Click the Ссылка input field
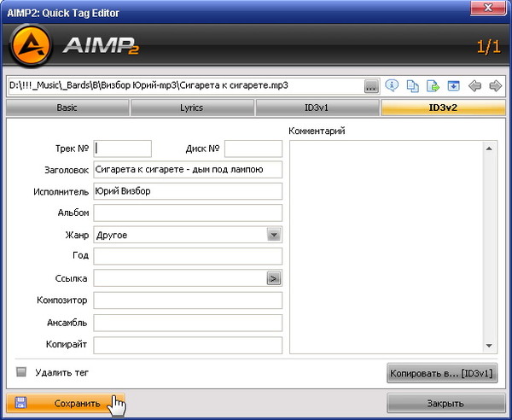Screen dimensions: 512x420 click(180, 278)
